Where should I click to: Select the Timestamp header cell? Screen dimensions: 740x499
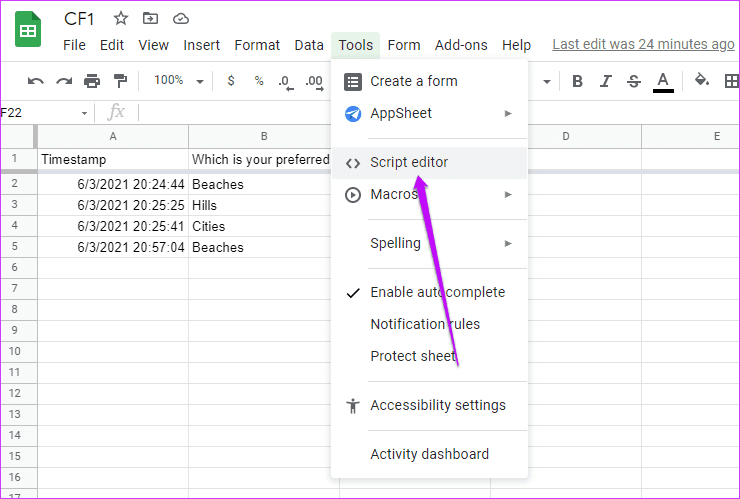pyautogui.click(x=113, y=160)
